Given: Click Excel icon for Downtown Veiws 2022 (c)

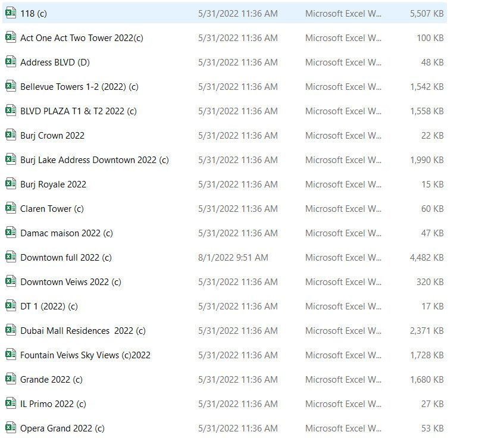Looking at the screenshot, I should [x=11, y=281].
